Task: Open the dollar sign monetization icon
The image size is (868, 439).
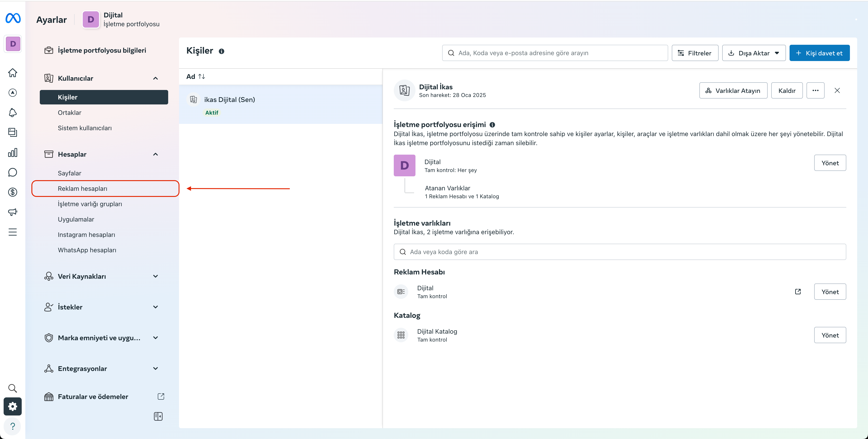Action: point(13,192)
